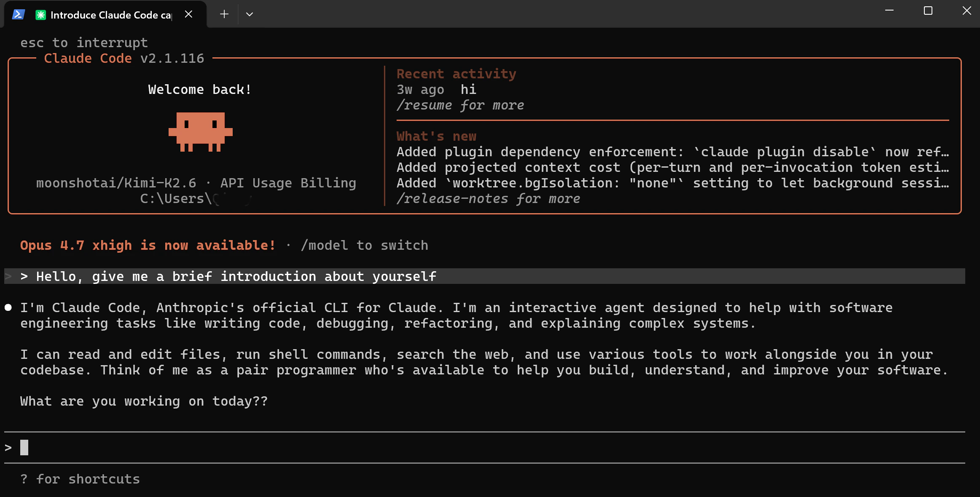
Task: Click the prompt input field
Action: point(485,447)
